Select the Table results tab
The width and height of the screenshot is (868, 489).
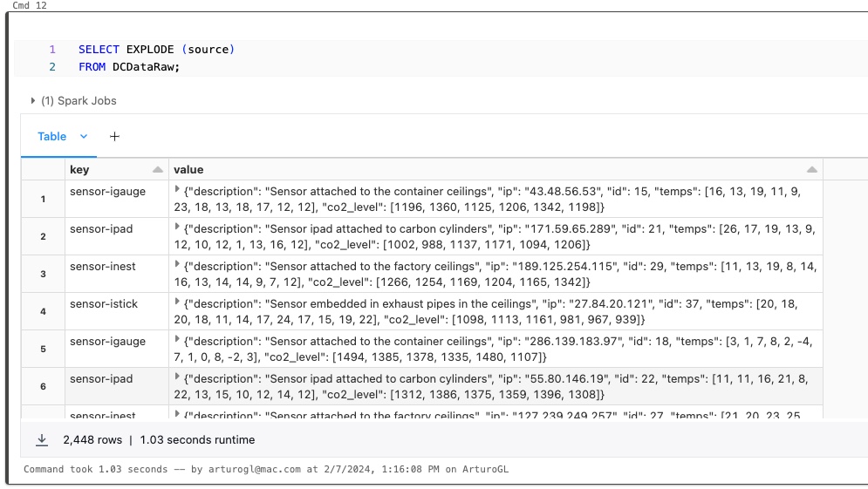[x=51, y=137]
